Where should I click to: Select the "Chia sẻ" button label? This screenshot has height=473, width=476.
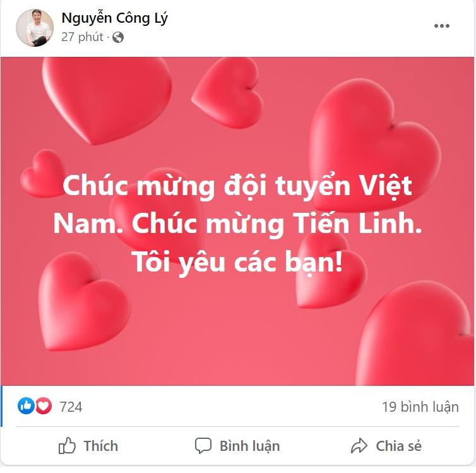point(398,446)
